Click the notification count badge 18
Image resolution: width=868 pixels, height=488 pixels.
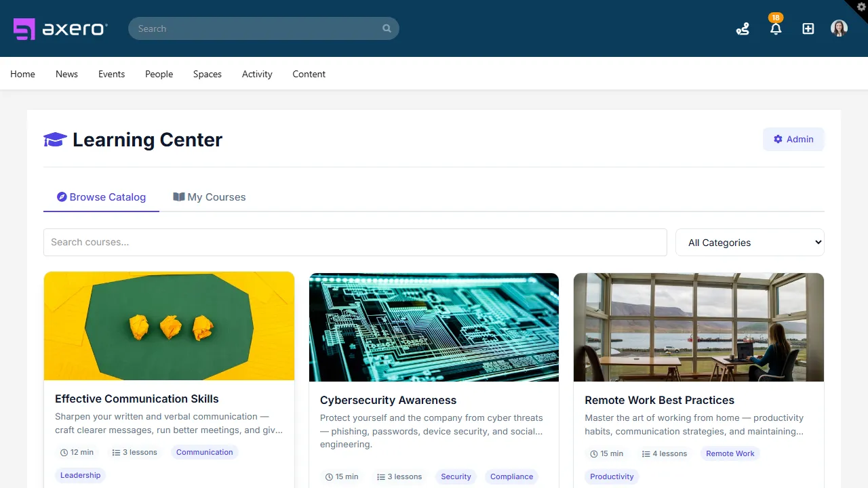[776, 18]
